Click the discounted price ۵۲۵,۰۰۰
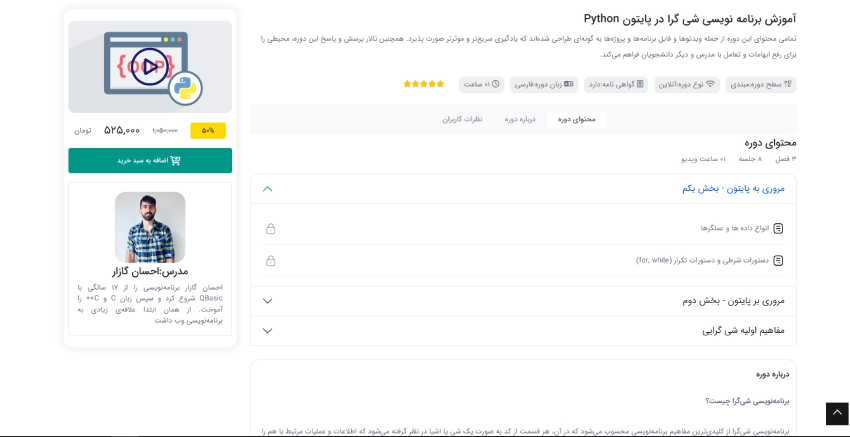Screen dimensions: 850x437 point(122,131)
